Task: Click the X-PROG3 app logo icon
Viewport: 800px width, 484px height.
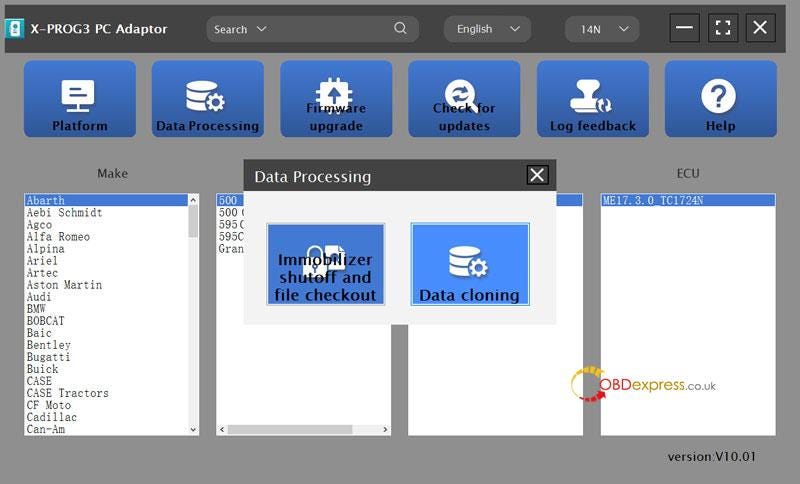Action: tap(15, 29)
